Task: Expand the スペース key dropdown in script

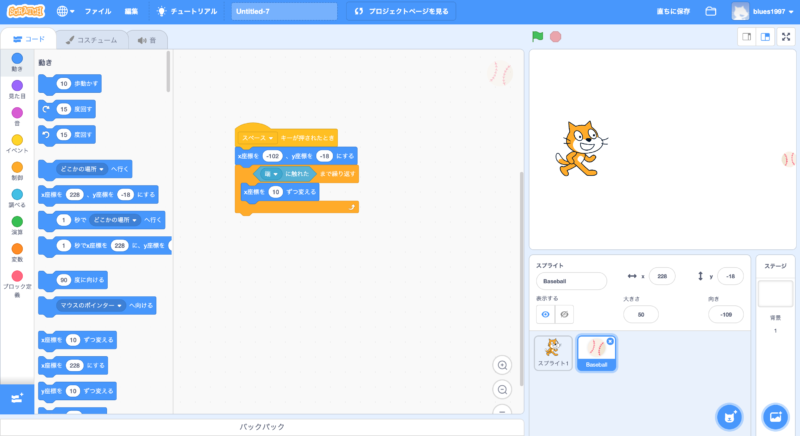Action: [x=268, y=136]
